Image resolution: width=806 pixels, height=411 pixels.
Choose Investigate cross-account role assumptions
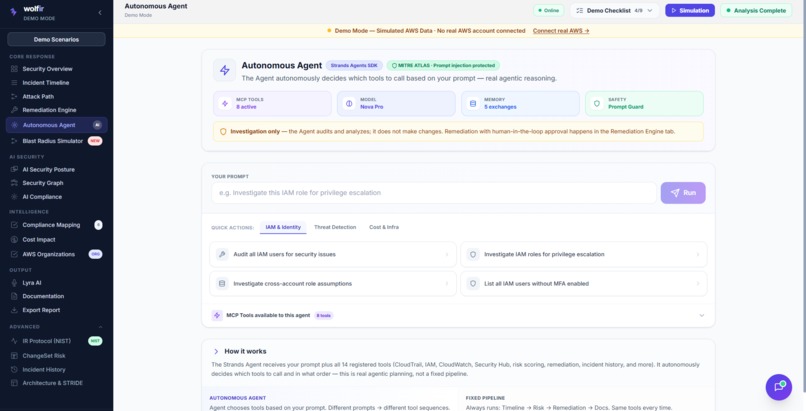pos(333,284)
